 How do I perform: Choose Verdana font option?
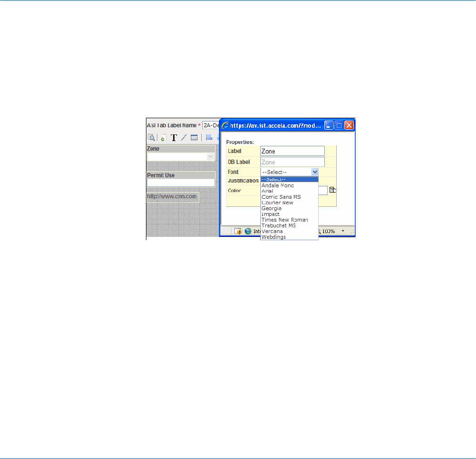point(290,232)
